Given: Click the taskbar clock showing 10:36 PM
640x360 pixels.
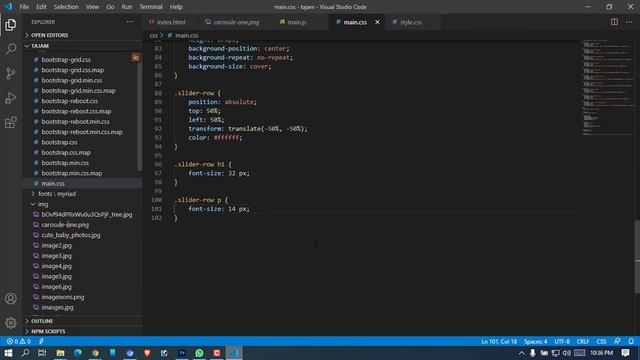Looking at the screenshot, I should [601, 353].
